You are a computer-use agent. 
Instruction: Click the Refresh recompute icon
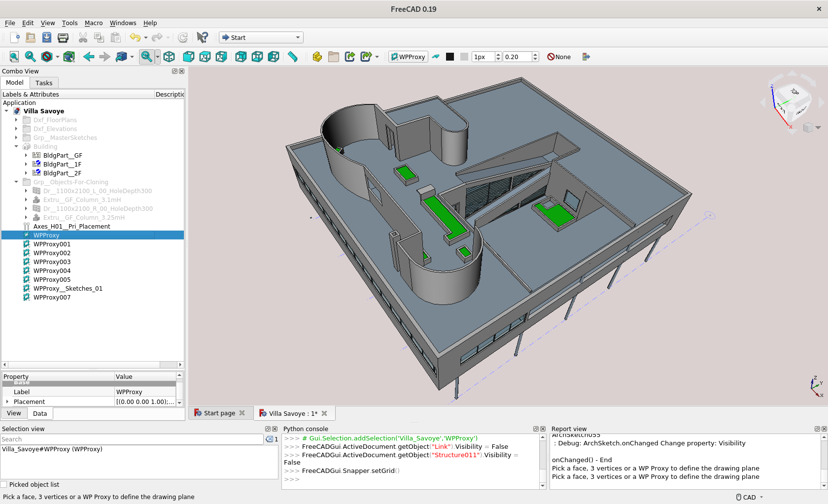(183, 37)
